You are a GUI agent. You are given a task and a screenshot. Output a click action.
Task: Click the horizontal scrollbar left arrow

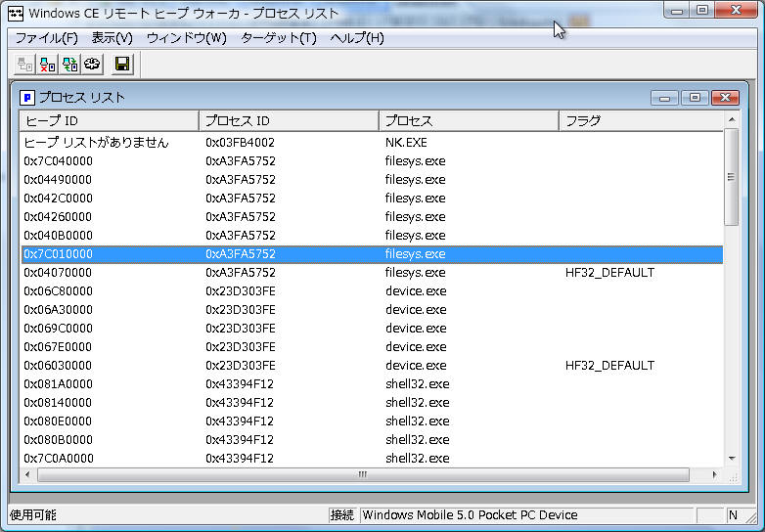tap(27, 474)
